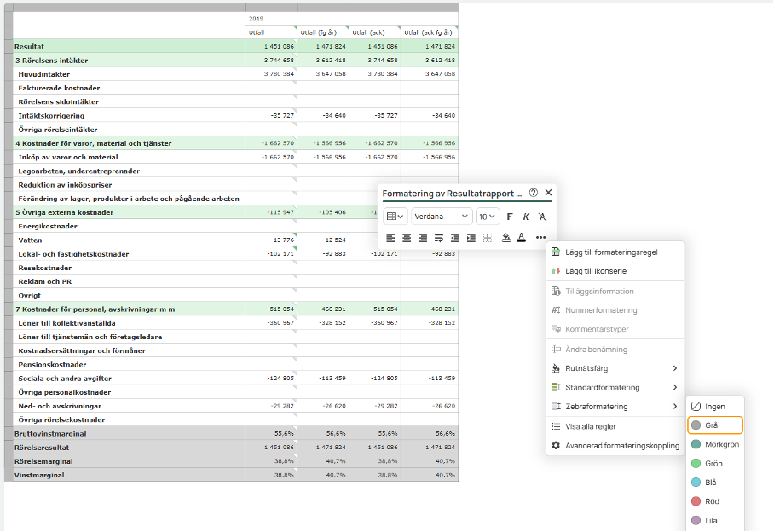This screenshot has height=532, width=774.
Task: Click the three-dot more options button
Action: pyautogui.click(x=540, y=238)
